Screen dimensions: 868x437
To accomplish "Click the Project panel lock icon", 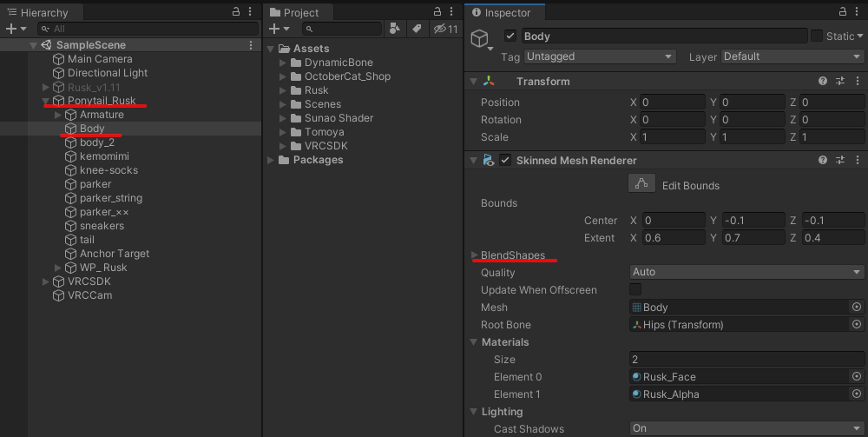I will click(x=437, y=11).
